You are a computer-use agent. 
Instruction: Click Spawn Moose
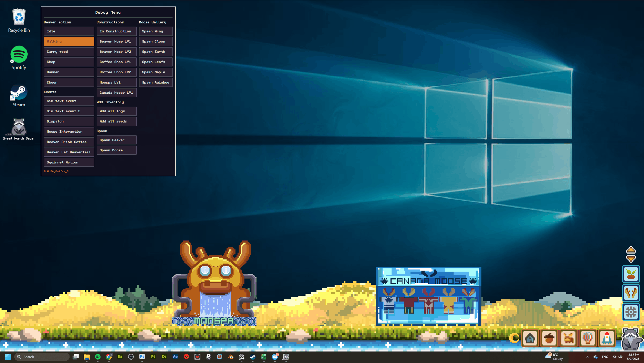click(x=116, y=150)
